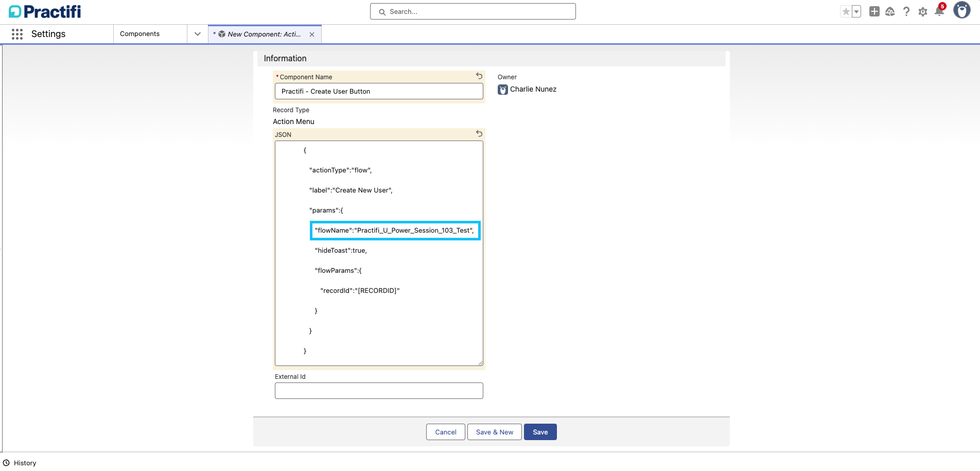Viewport: 980px width, 471px height.
Task: Expand the favorites list dropdown arrow
Action: (856, 12)
